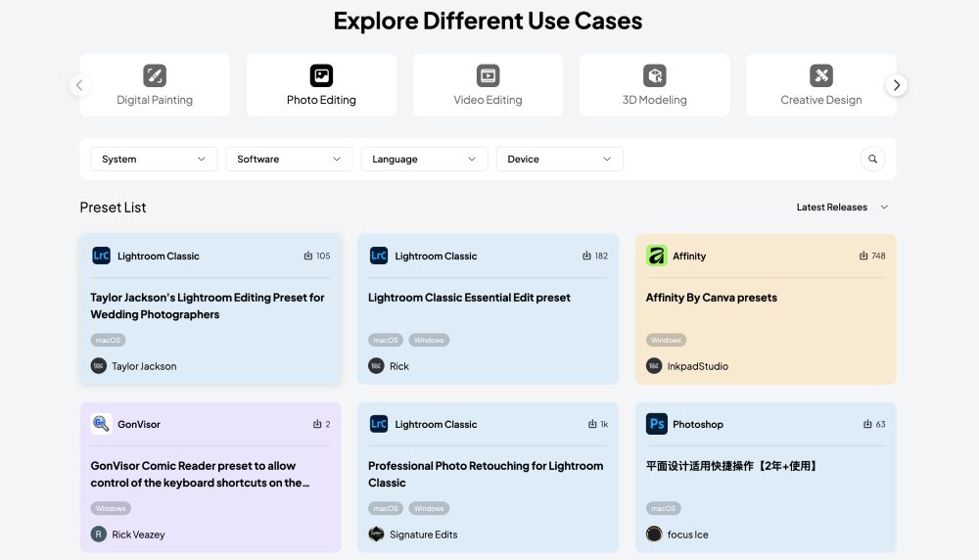Open the 3D Modeling use case tab
This screenshot has height=560, width=979.
pyautogui.click(x=654, y=85)
